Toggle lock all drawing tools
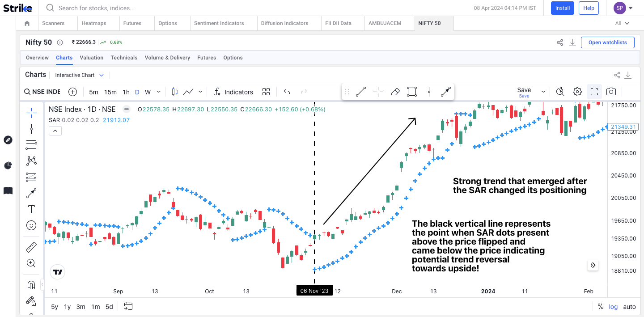 [x=31, y=301]
